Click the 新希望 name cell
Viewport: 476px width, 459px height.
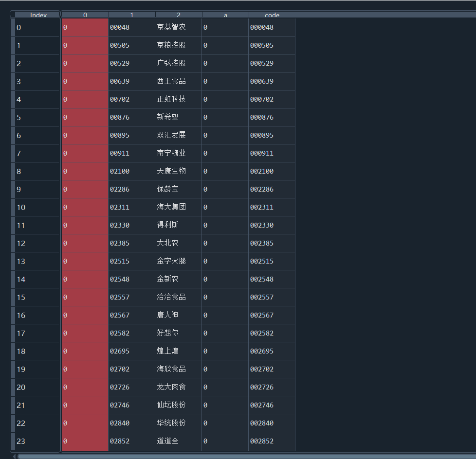click(178, 117)
